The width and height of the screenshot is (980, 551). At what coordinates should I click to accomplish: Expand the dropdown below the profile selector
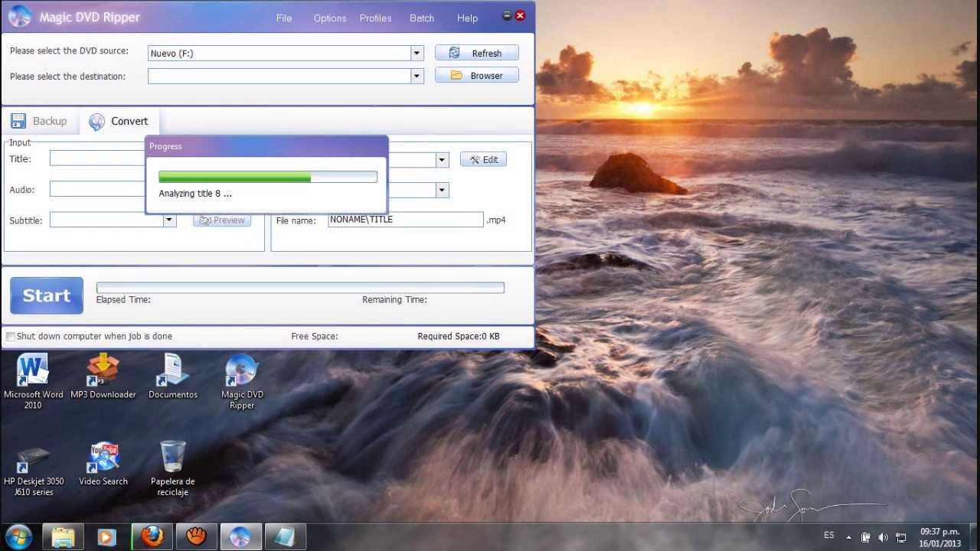pyautogui.click(x=442, y=191)
